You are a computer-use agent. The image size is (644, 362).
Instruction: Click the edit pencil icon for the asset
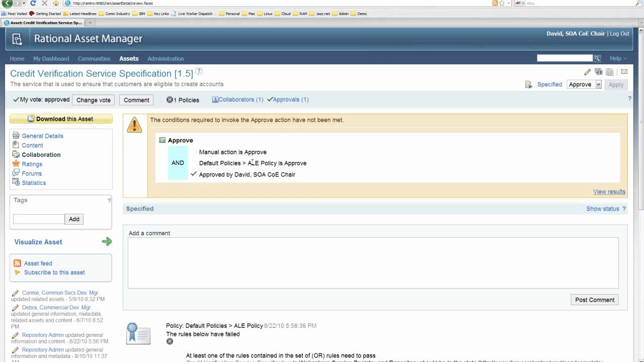point(587,72)
